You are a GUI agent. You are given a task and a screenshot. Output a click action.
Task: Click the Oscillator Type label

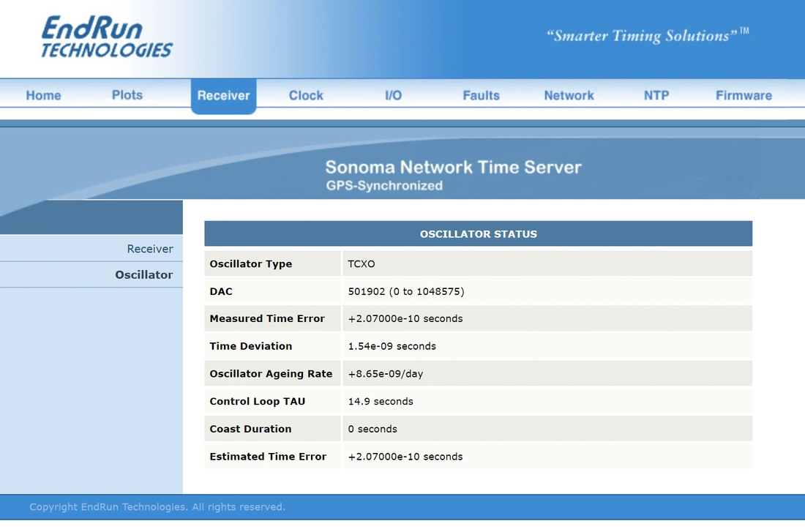250,263
